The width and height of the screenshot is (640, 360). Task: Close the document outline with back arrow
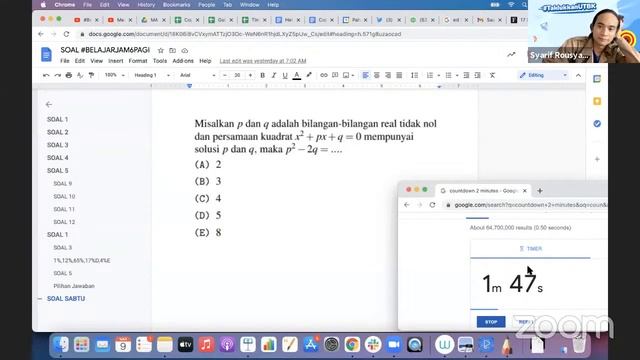(x=49, y=104)
